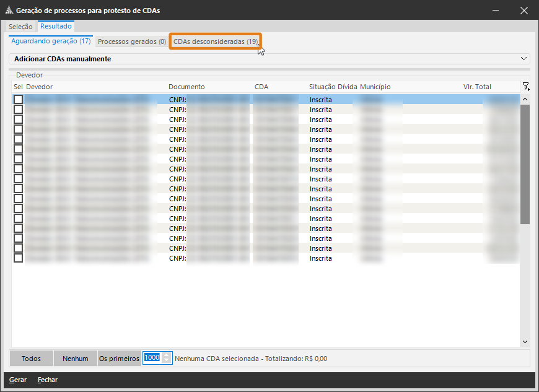539x392 pixels.
Task: Check the first row's selection checkbox
Action: 19,100
